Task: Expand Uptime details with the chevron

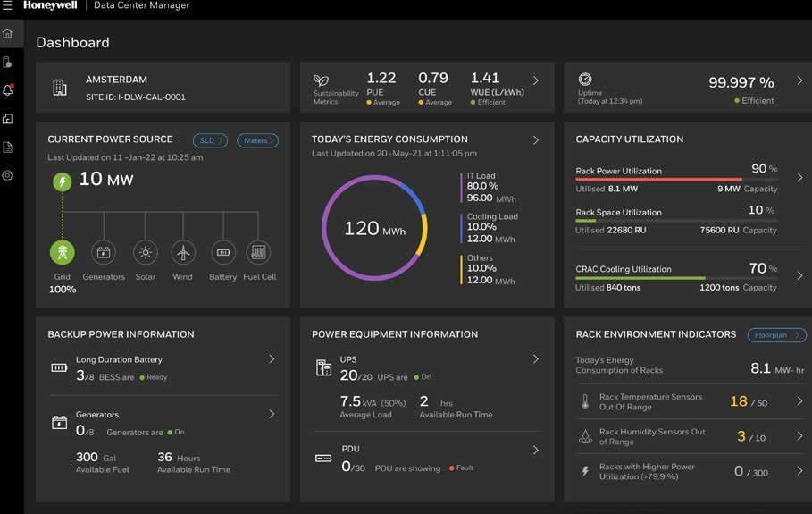Action: click(x=799, y=80)
